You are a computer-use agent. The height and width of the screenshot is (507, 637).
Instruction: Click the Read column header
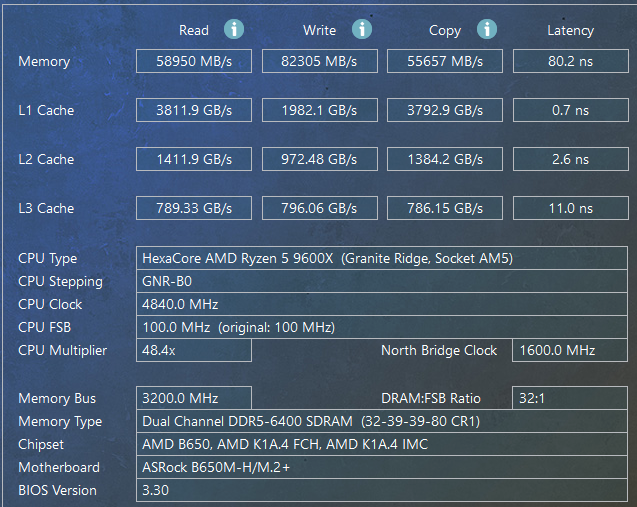coord(194,30)
